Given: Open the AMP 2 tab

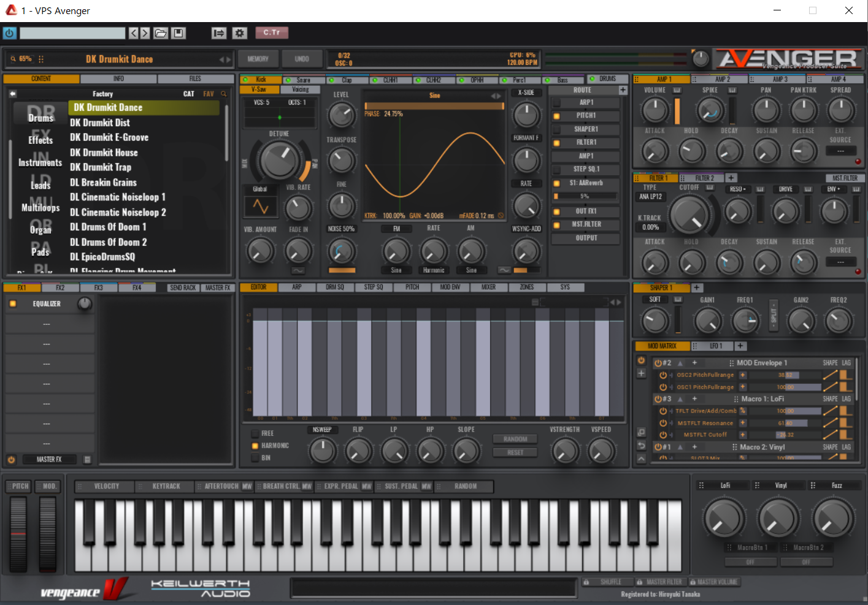Looking at the screenshot, I should pyautogui.click(x=723, y=80).
